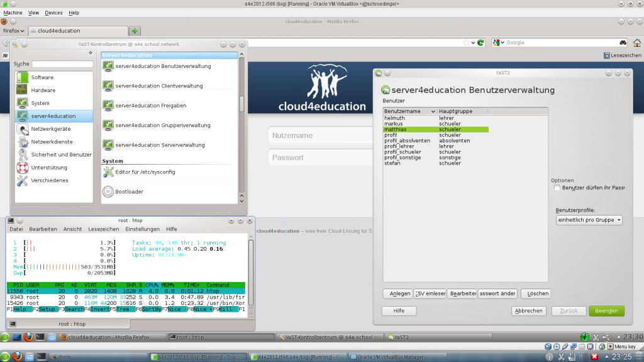The height and width of the screenshot is (362, 644).
Task: Launch server4education Freigaben module
Action: [145, 106]
